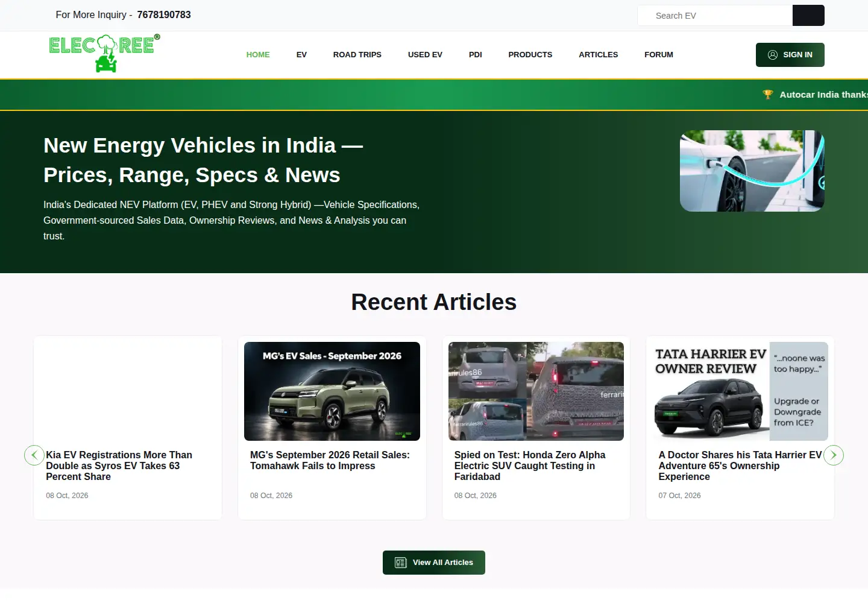Click Honda Zero Alpha spy shots thumbnail
This screenshot has height=603, width=868.
536,391
